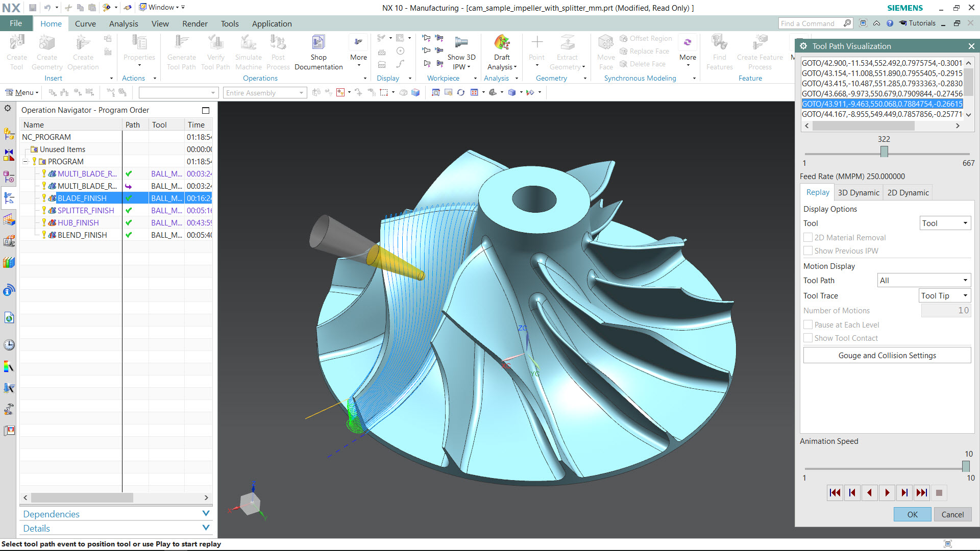The image size is (980, 551).
Task: Click OK in Tool Path Visualization
Action: click(x=912, y=514)
